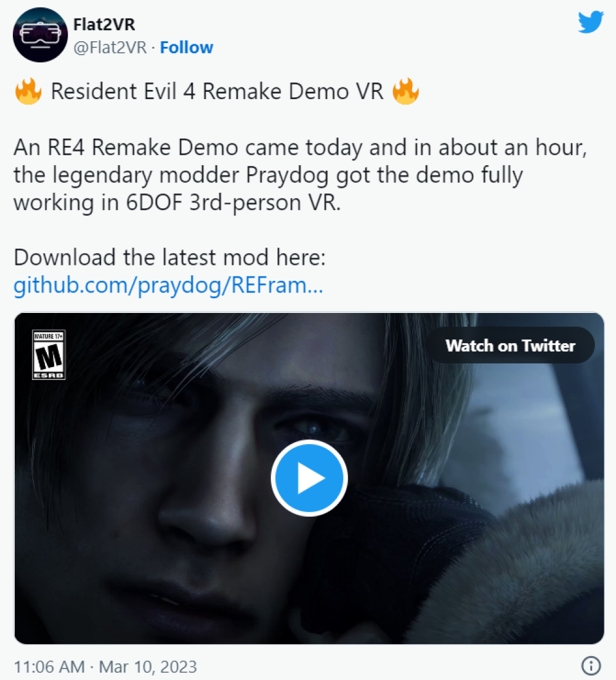The width and height of the screenshot is (616, 680).
Task: Click the fire emoji before the headline
Action: pyautogui.click(x=28, y=91)
